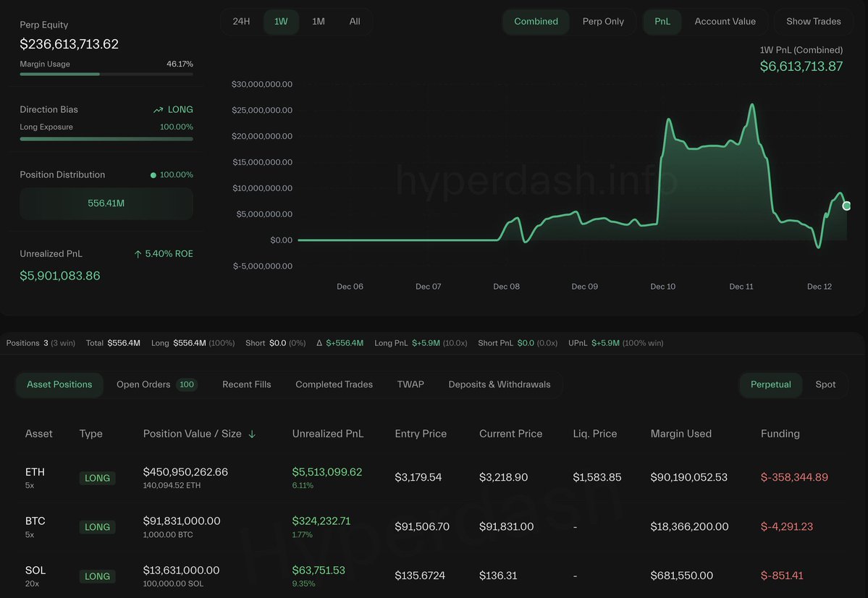Toggle the chart to Account Value
Screen dimensions: 868x598
[x=725, y=22]
